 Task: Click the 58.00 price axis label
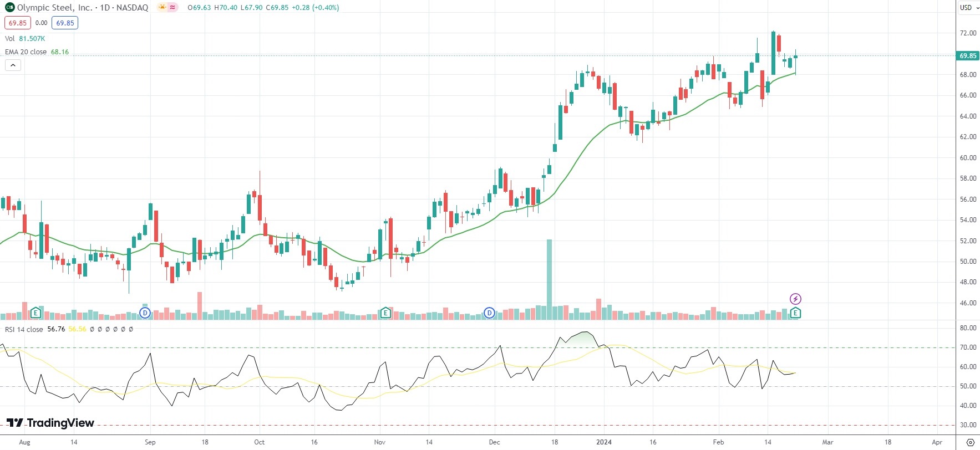pos(968,178)
